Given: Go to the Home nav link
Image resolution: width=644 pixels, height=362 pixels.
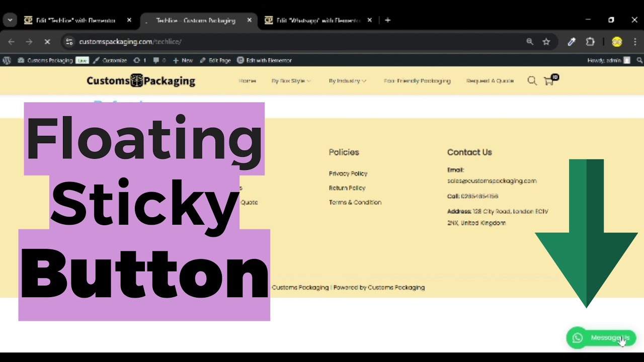Looking at the screenshot, I should tap(248, 81).
